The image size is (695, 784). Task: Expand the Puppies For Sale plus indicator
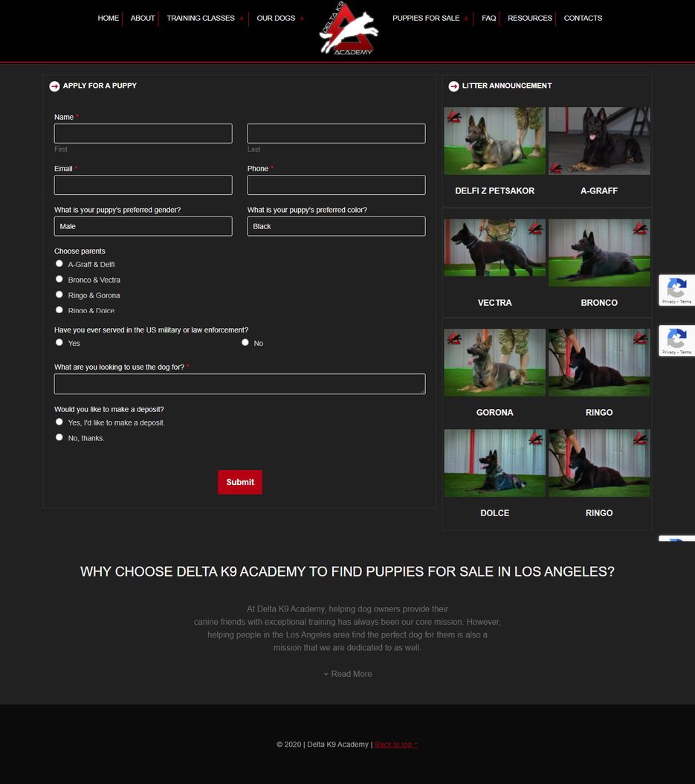(x=466, y=19)
